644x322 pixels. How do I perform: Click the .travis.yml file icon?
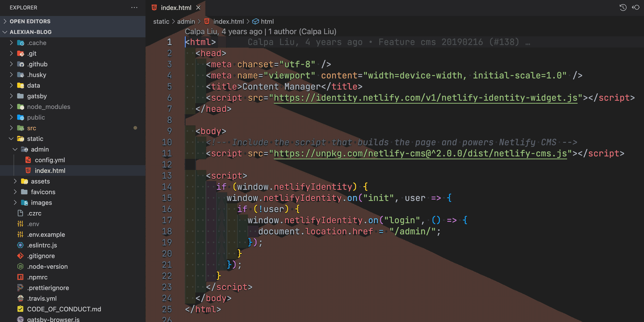20,298
